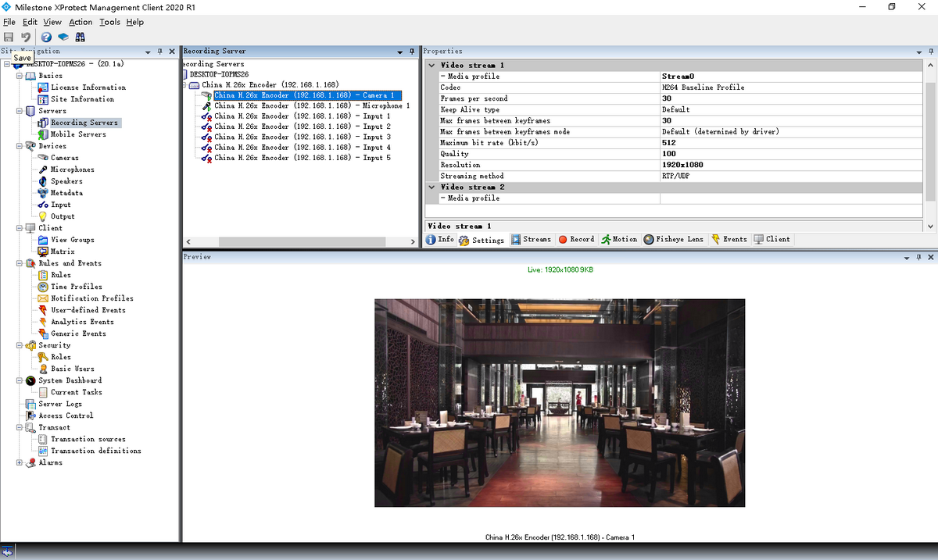Image resolution: width=938 pixels, height=560 pixels.
Task: Switch to the Record tab
Action: point(576,240)
